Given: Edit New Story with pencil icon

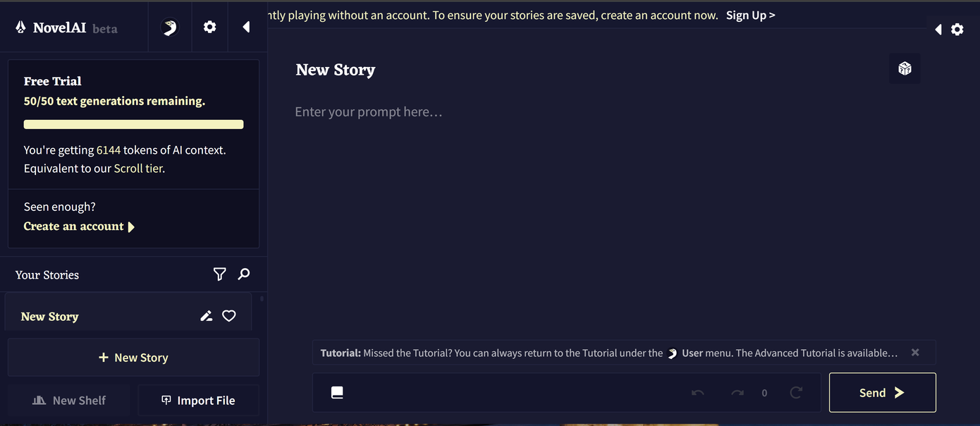Looking at the screenshot, I should [x=206, y=316].
